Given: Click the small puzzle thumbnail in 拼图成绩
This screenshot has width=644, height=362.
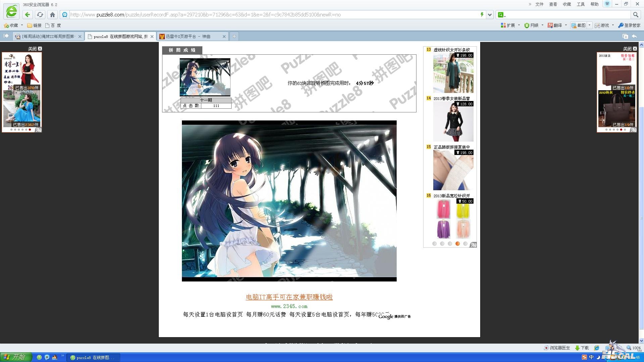Looking at the screenshot, I should [205, 77].
